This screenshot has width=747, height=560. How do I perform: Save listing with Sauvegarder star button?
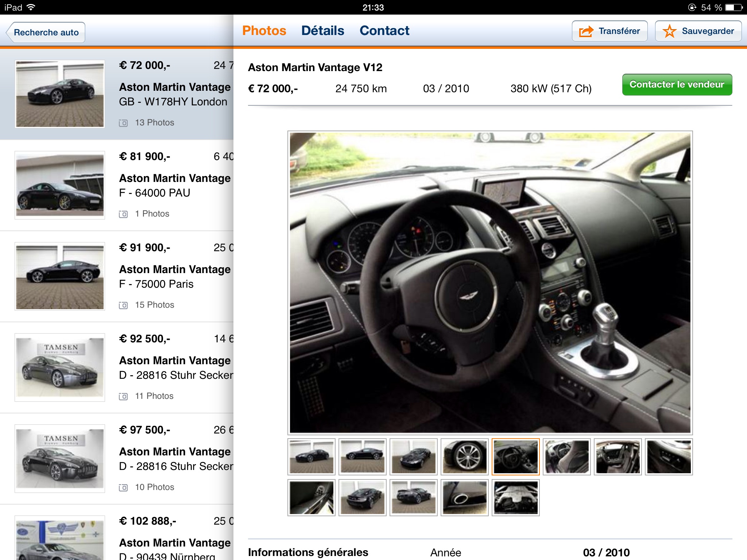(x=698, y=31)
